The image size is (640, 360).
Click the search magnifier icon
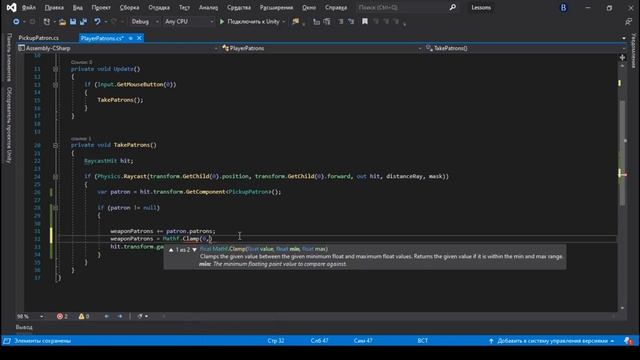pyautogui.click(x=453, y=7)
